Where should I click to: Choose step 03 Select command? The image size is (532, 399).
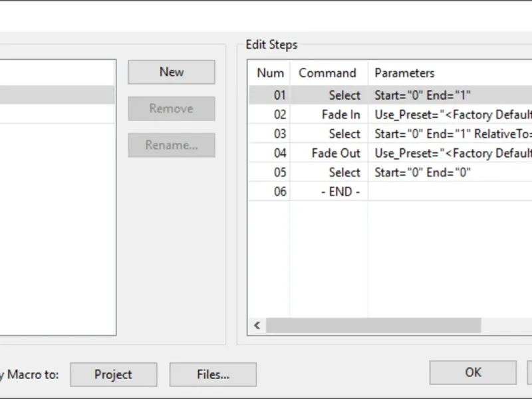tap(344, 134)
